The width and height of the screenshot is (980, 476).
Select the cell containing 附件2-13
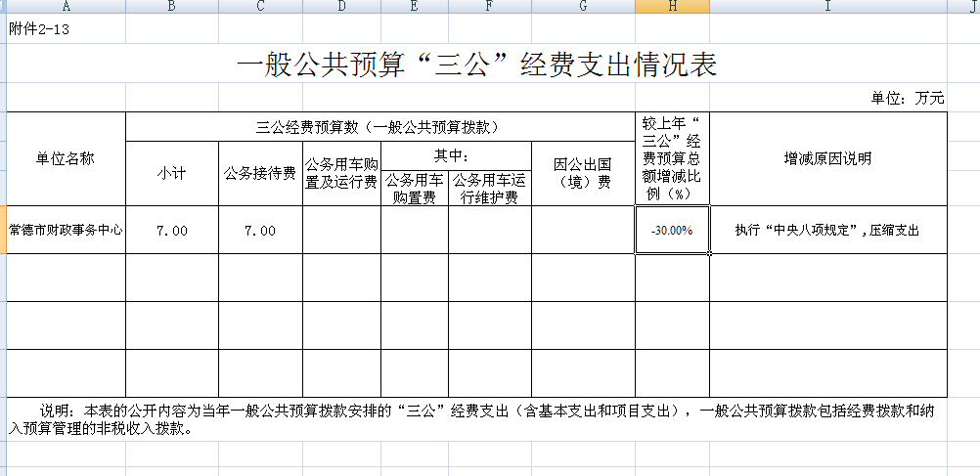tap(39, 29)
